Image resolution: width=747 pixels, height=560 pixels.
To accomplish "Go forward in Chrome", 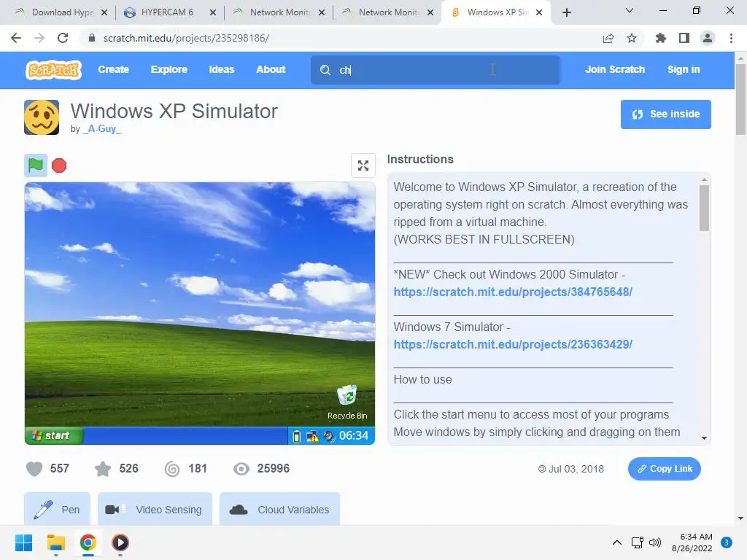I will click(39, 38).
